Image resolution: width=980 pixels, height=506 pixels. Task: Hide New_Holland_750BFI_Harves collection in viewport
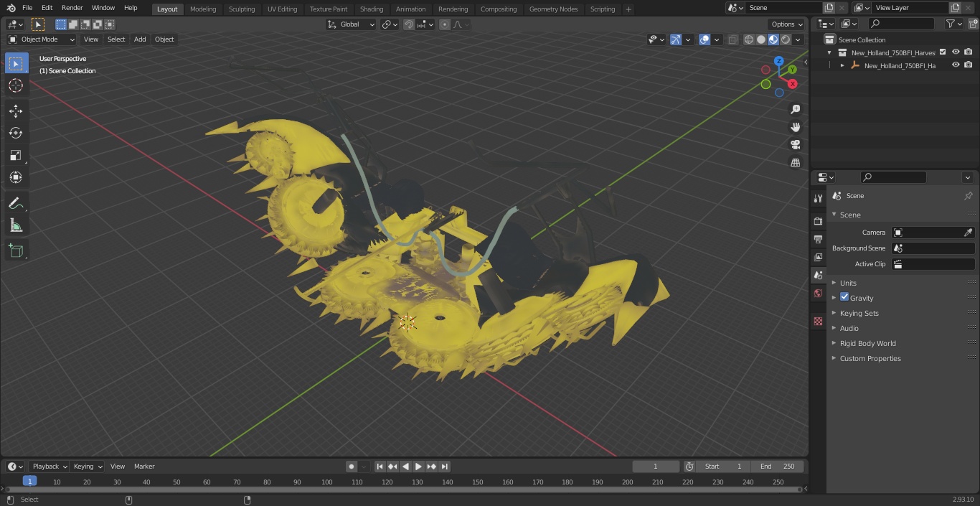click(956, 52)
